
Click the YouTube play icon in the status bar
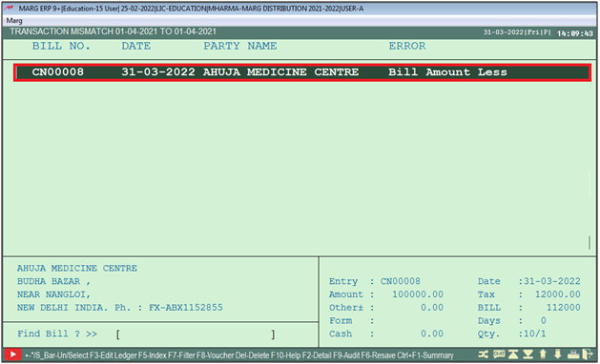pos(12,354)
